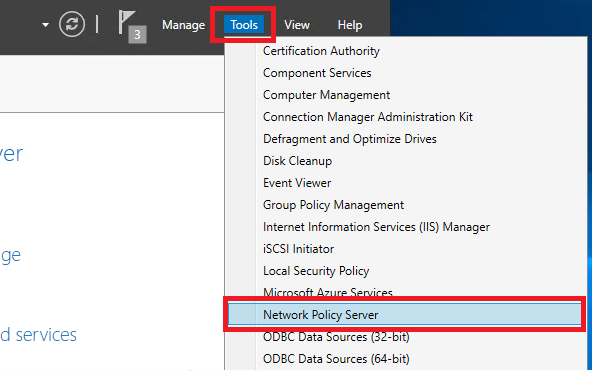Open the View menu
Screen dimensions: 592x371
tap(297, 25)
